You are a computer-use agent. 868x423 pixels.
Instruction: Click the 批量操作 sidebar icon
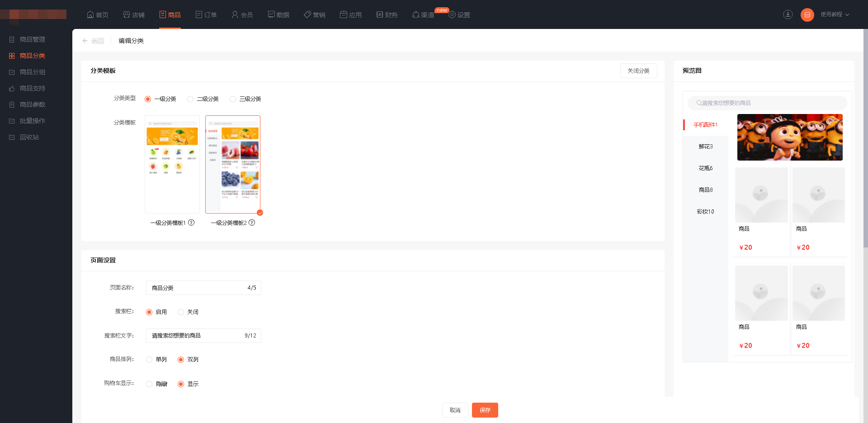coord(12,121)
